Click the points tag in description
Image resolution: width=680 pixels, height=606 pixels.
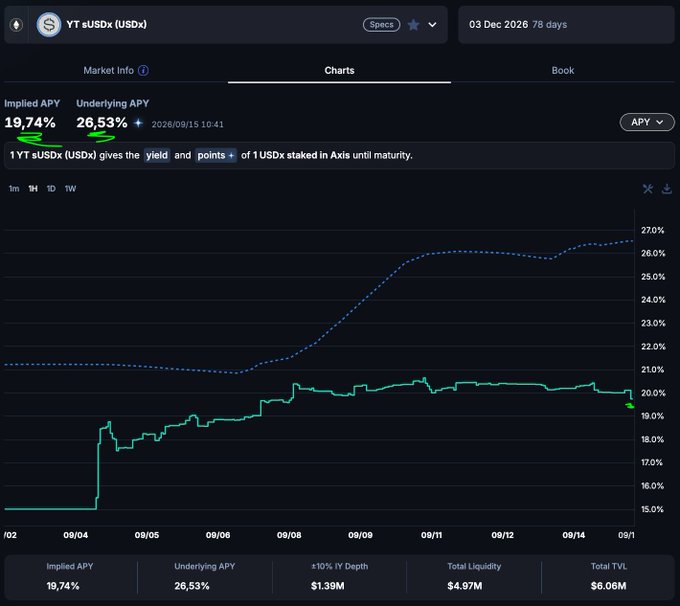216,155
